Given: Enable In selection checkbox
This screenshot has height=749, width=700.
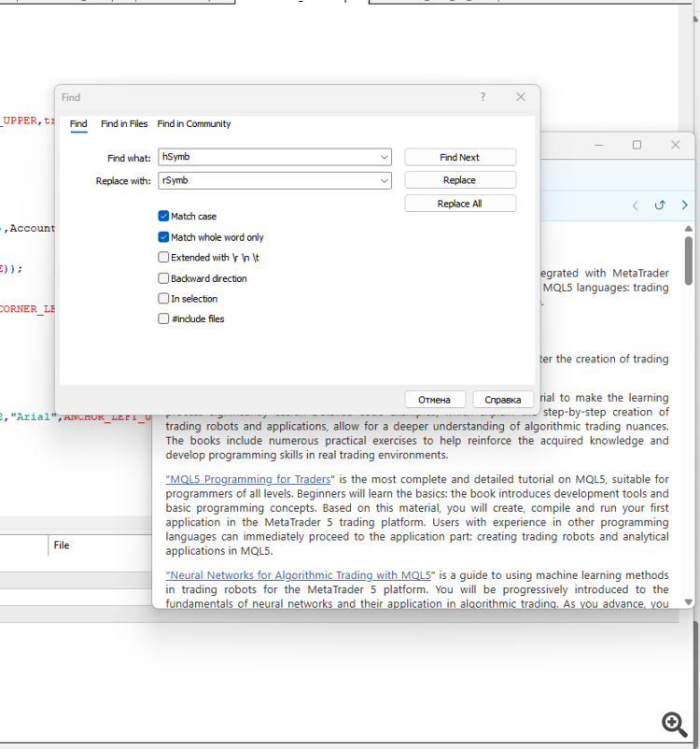Looking at the screenshot, I should pos(163,299).
